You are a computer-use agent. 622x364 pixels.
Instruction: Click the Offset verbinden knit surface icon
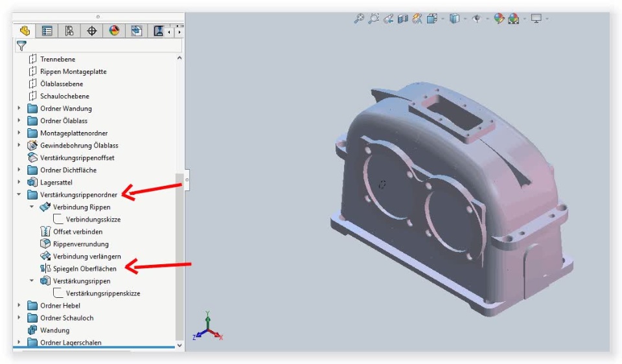pos(45,231)
